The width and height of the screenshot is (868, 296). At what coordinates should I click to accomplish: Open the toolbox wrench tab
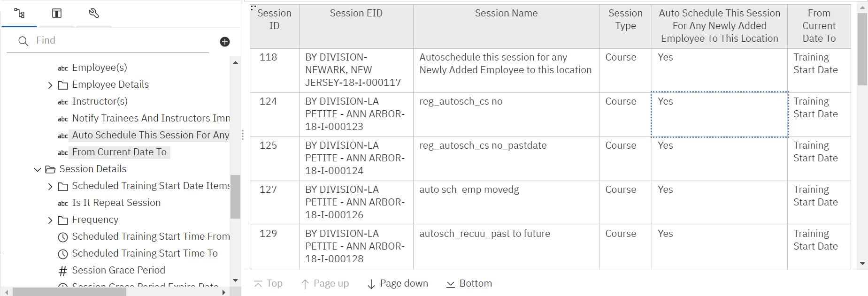[x=94, y=13]
